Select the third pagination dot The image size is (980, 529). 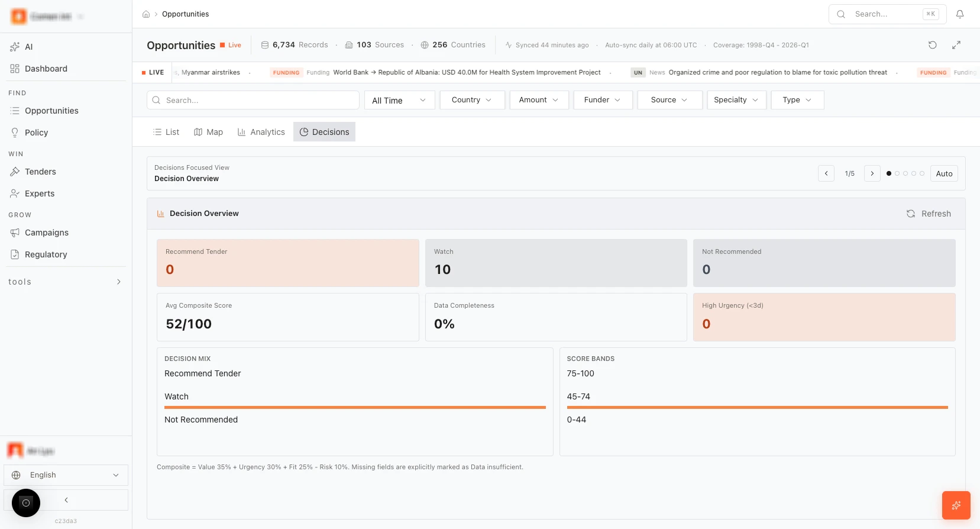click(x=905, y=173)
